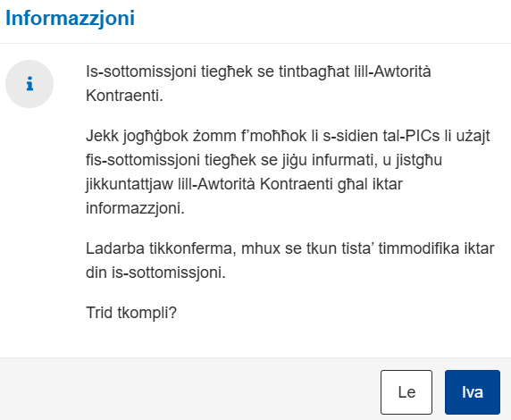The height and width of the screenshot is (420, 511).
Task: Confirm by clicking the Iva button
Action: point(473,392)
